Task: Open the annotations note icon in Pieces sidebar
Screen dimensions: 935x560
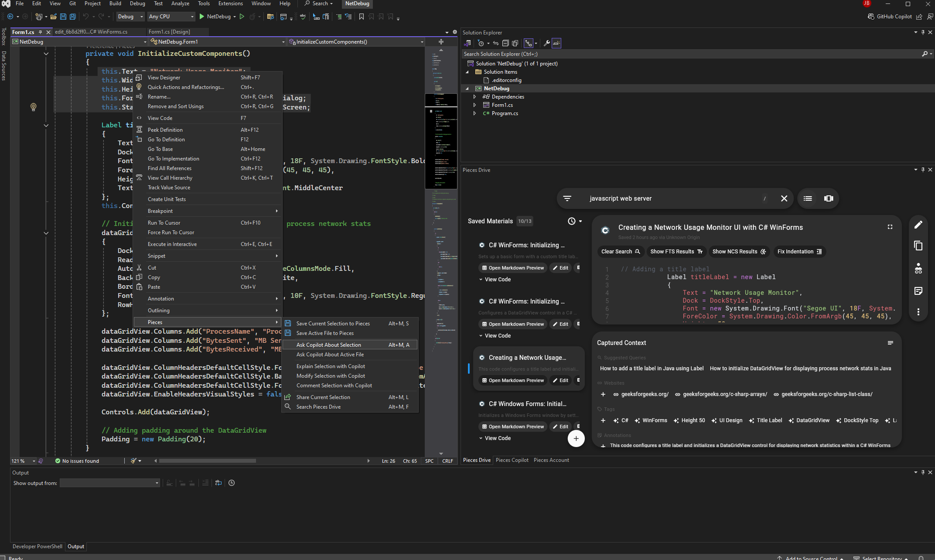Action: tap(918, 291)
